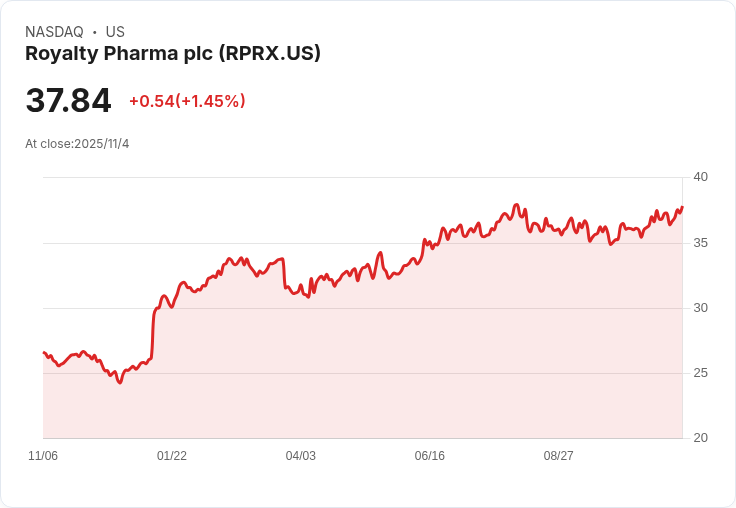
Task: Select the 06/16 date on the time axis
Action: (429, 456)
